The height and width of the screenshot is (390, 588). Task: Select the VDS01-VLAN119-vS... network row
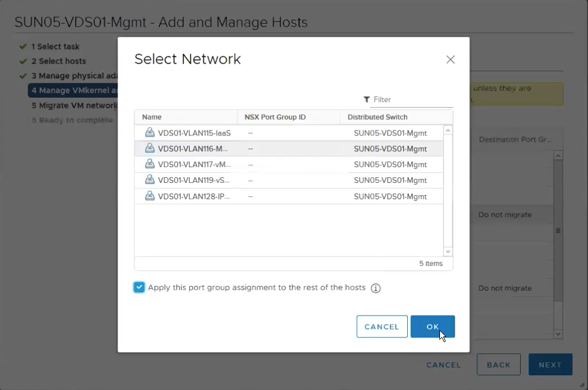click(289, 180)
